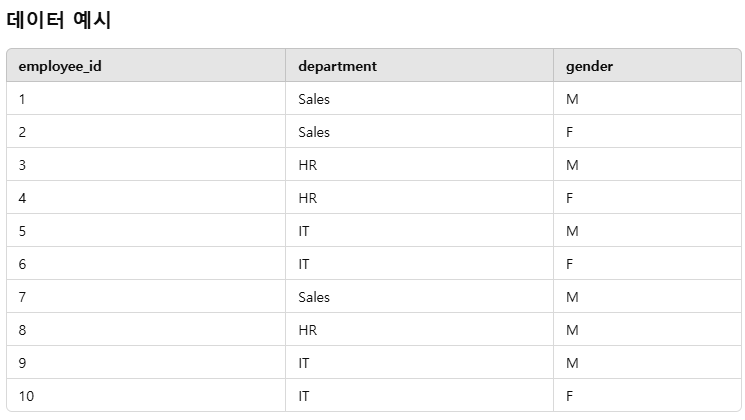The height and width of the screenshot is (420, 745).
Task: Click the gender M cell for employee 3
Action: 647,164
